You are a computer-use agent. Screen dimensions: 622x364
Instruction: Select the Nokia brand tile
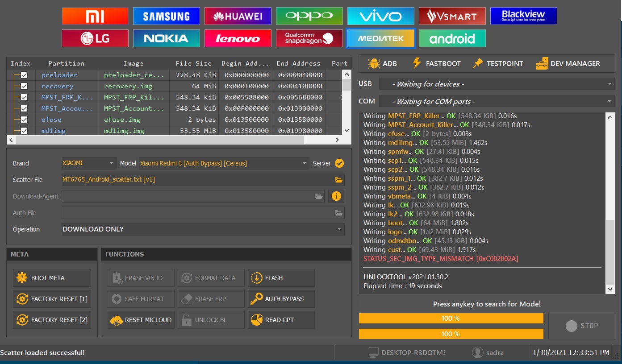point(167,38)
